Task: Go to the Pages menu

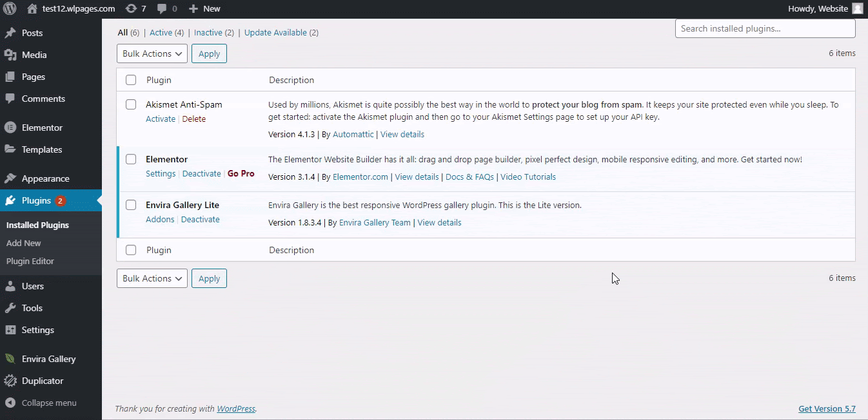Action: (x=34, y=77)
